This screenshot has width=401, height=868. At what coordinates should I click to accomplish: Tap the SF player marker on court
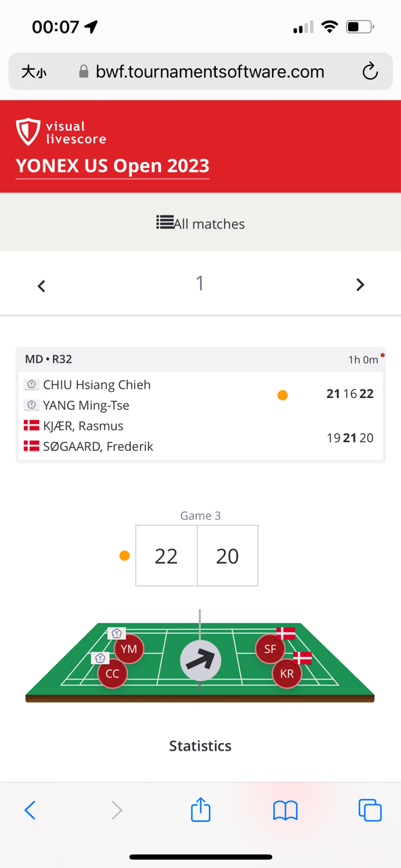tap(270, 649)
